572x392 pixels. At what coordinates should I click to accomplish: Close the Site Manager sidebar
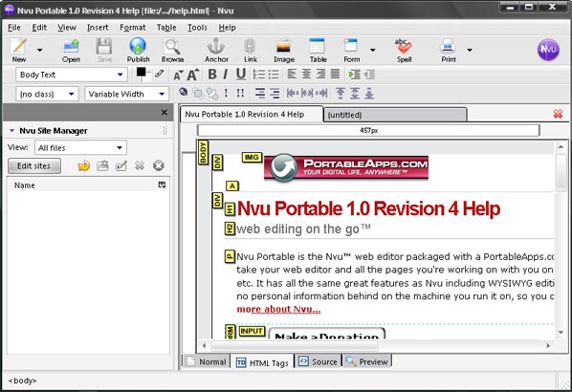165,112
